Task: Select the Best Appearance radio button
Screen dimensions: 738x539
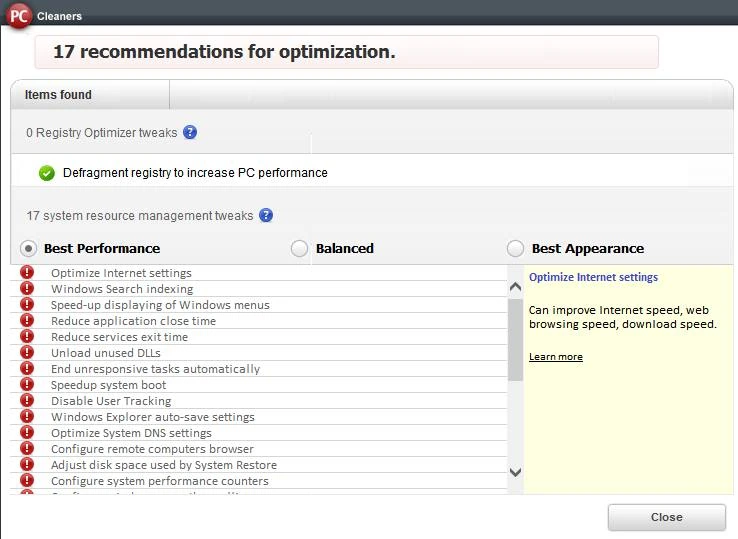Action: pyautogui.click(x=515, y=248)
